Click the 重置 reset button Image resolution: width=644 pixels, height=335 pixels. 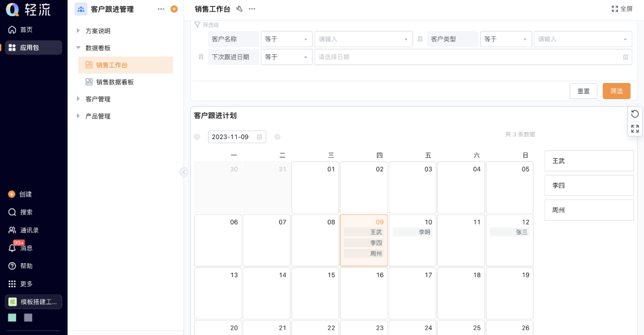tap(583, 91)
